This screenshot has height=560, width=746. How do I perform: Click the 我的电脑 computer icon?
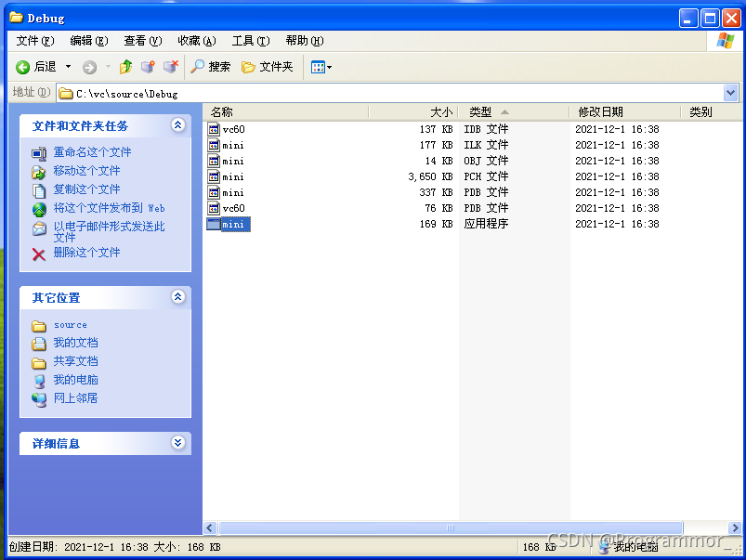coord(39,381)
